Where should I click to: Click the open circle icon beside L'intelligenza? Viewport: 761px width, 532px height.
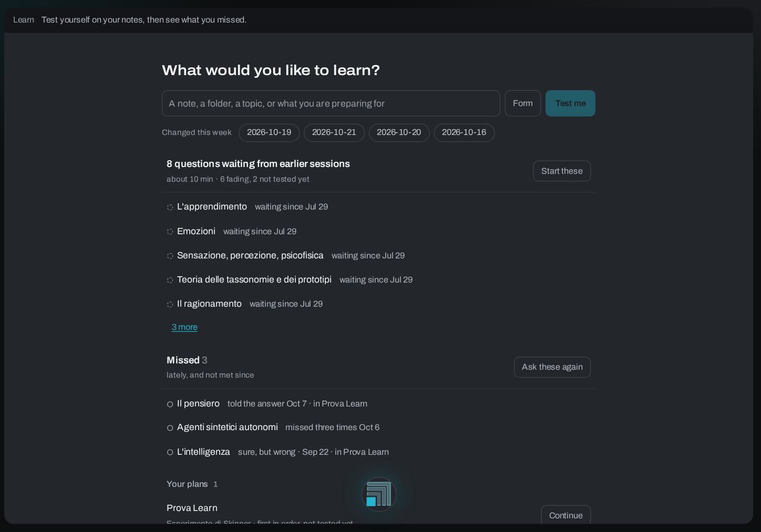pyautogui.click(x=170, y=452)
